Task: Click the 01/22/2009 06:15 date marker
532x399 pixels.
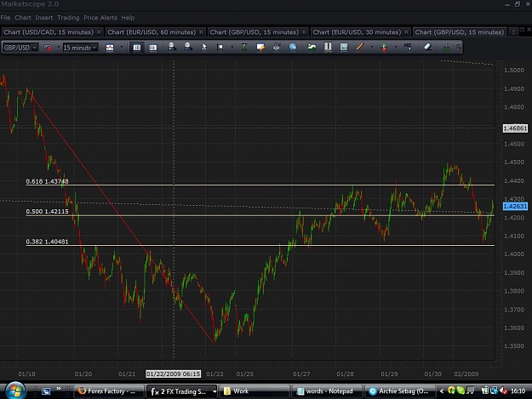Action: pos(174,374)
